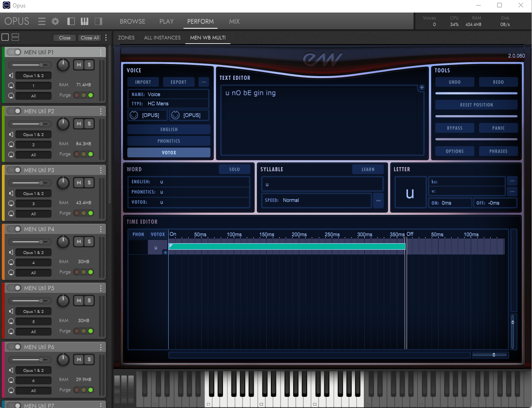The image size is (532, 408).
Task: Open MEN Util P6 MIDI channel 6 dropdown
Action: [33, 381]
